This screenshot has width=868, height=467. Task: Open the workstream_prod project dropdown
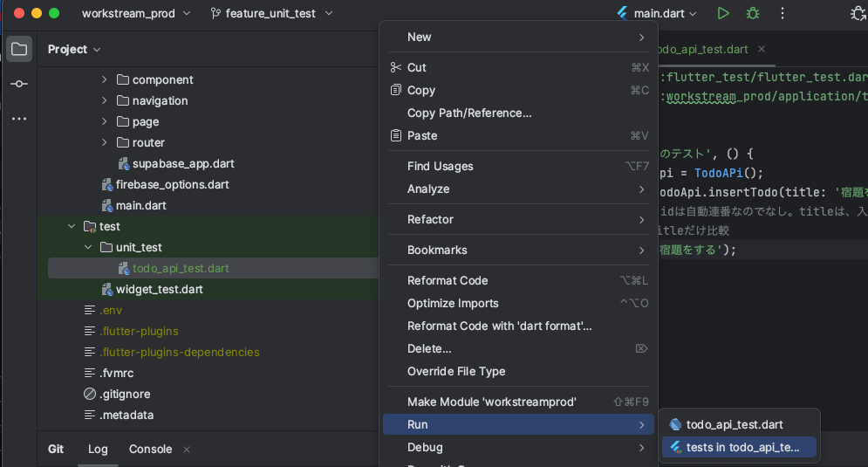coord(136,13)
